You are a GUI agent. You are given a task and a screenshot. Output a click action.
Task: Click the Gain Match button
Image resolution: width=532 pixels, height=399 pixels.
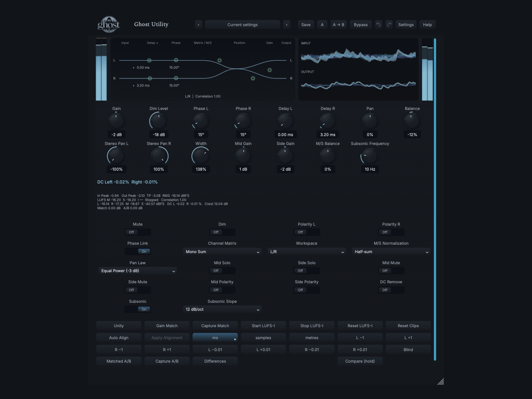click(167, 326)
